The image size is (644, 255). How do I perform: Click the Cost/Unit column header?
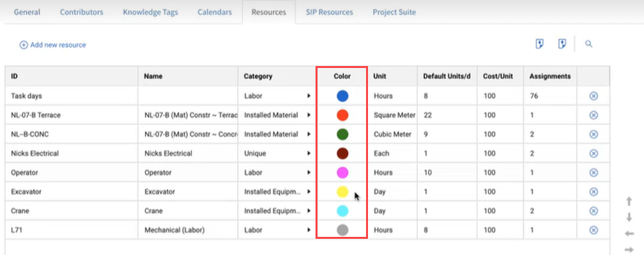500,76
